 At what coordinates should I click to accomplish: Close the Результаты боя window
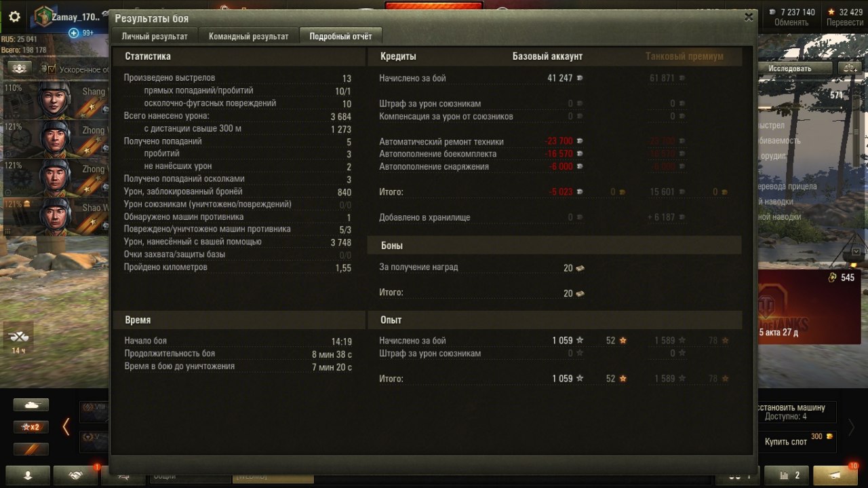click(749, 18)
